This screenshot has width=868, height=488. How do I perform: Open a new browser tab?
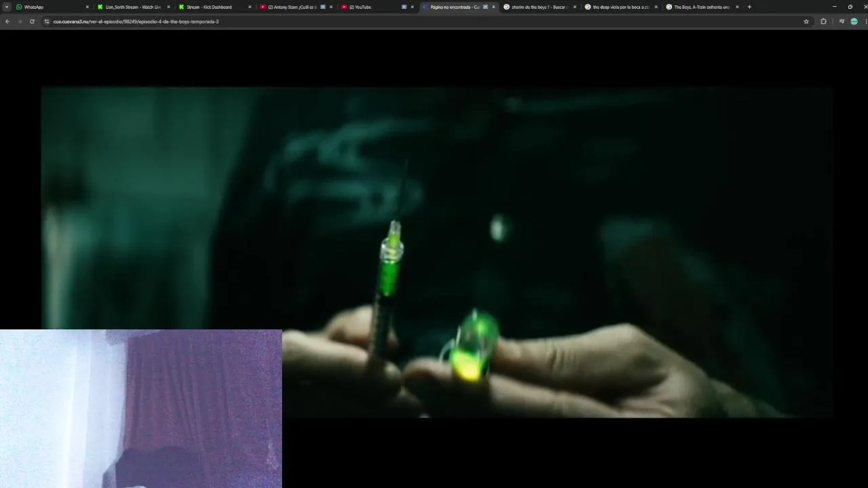pos(749,7)
